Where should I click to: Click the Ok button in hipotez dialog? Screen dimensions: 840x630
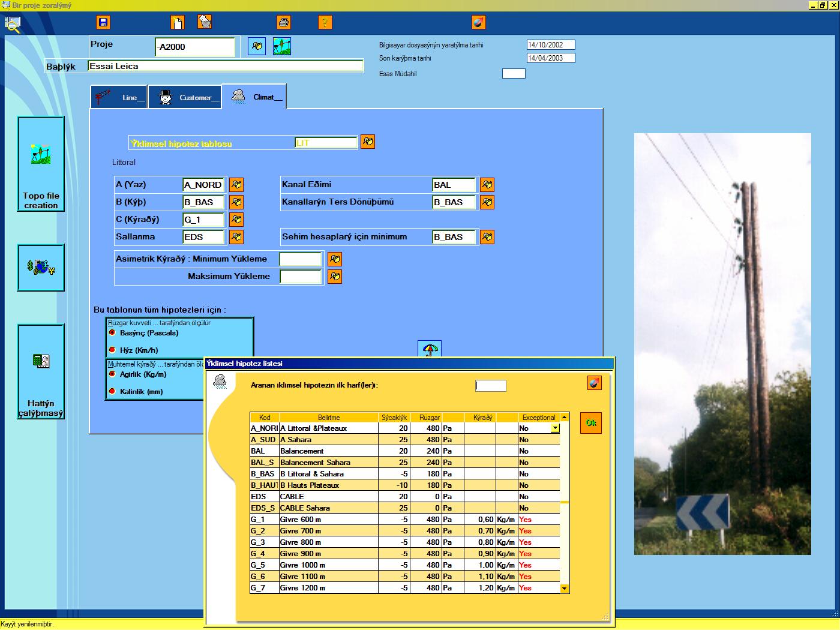click(x=591, y=423)
